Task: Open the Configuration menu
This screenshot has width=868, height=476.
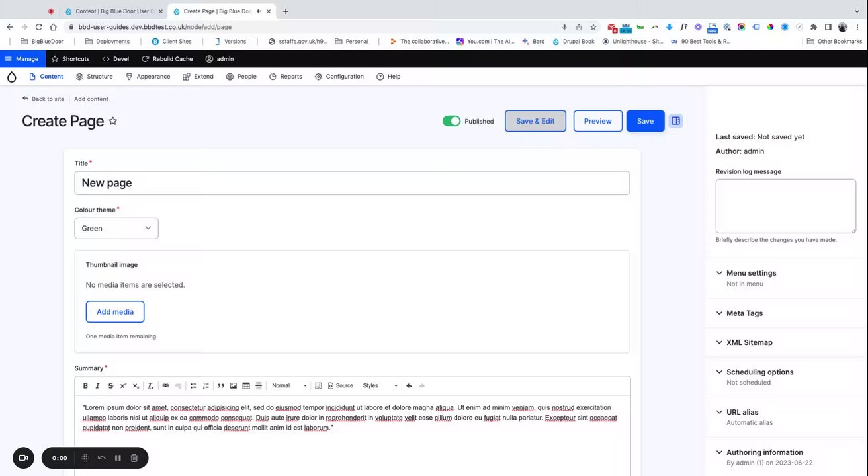Action: (339, 77)
